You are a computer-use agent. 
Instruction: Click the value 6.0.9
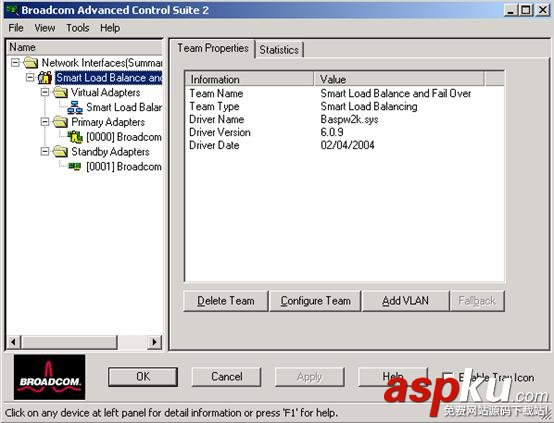tap(332, 133)
